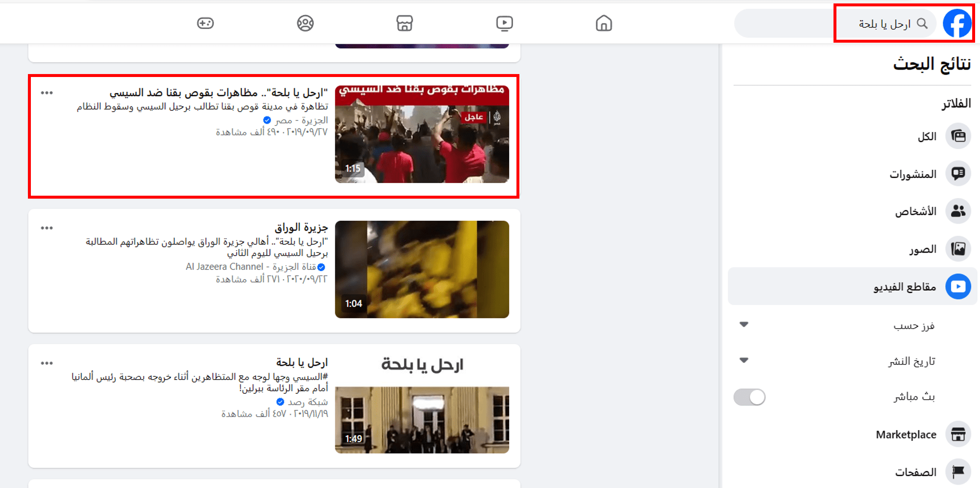Choose the الصفحات filter label
980x488 pixels.
click(x=916, y=472)
